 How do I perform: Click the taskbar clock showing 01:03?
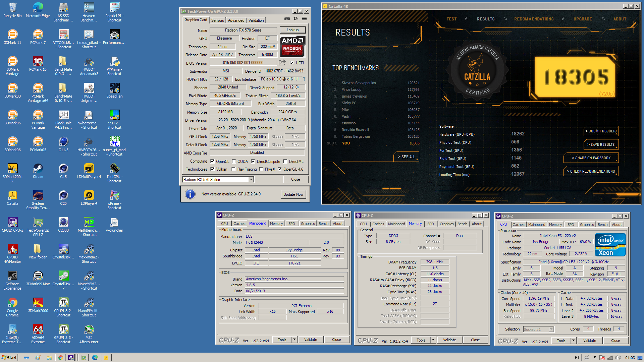630,358
